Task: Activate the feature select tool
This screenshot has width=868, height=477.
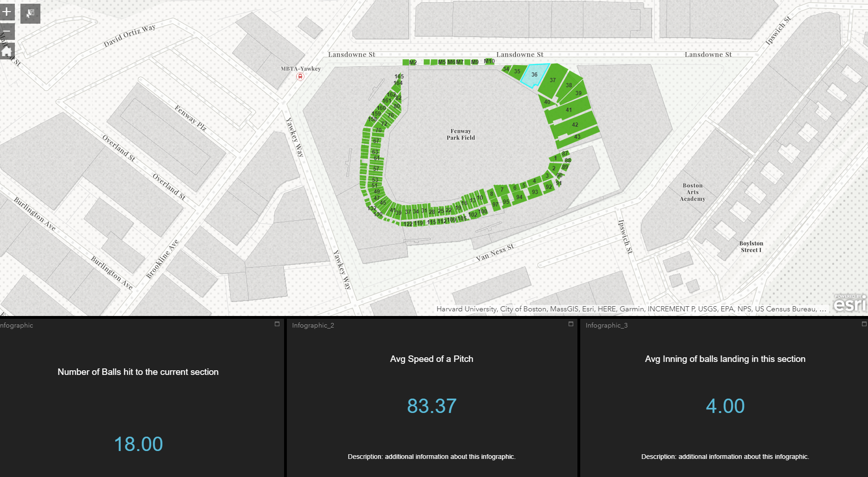Action: pos(30,13)
